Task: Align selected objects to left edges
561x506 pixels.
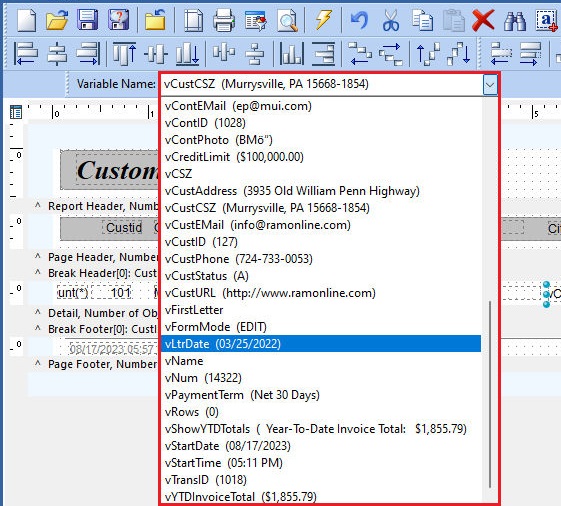Action: click(x=26, y=54)
